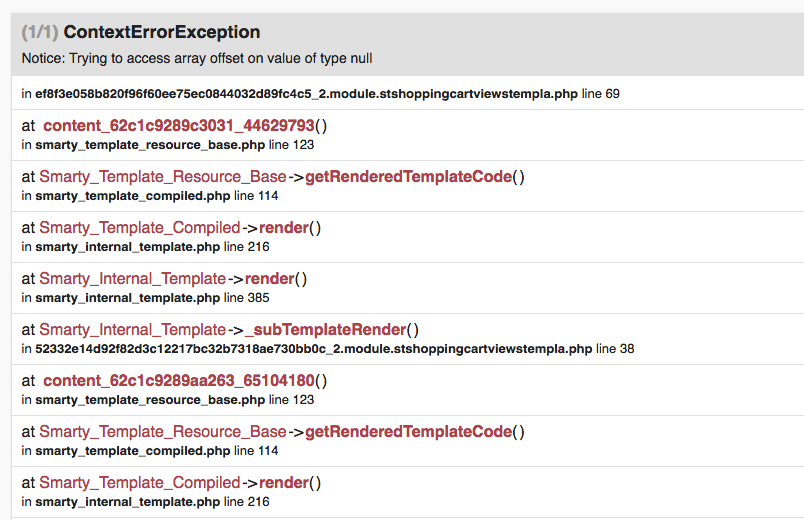Click the first getRenderedTemplateCode method name
The width and height of the screenshot is (804, 520).
click(408, 177)
